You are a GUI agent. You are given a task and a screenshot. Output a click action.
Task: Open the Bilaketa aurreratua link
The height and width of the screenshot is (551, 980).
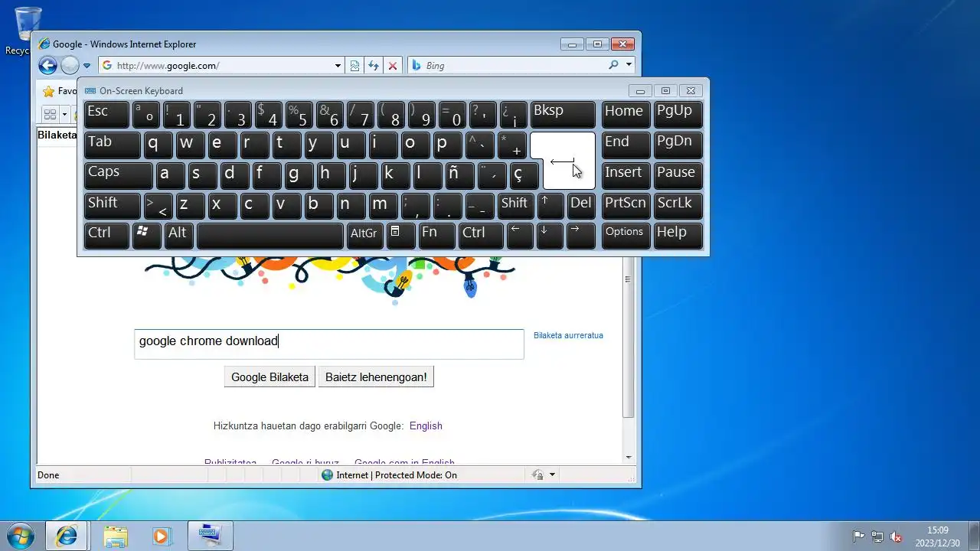(x=568, y=335)
